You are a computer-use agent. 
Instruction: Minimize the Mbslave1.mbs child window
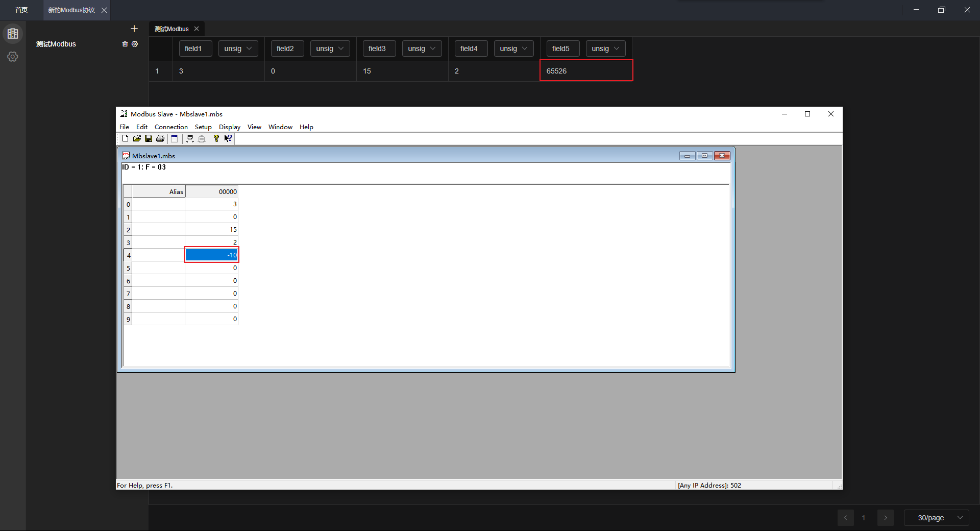click(x=687, y=156)
